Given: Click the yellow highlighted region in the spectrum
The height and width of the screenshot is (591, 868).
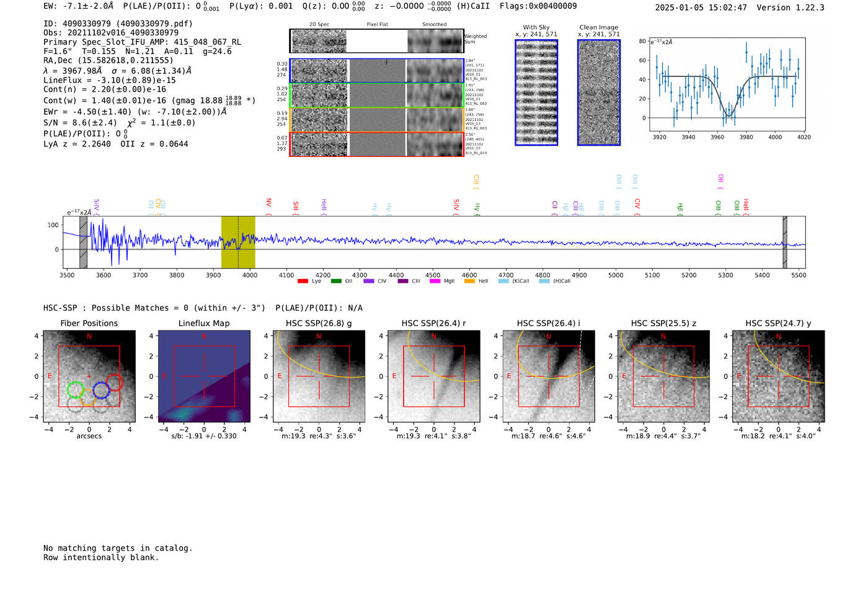Looking at the screenshot, I should click(238, 242).
